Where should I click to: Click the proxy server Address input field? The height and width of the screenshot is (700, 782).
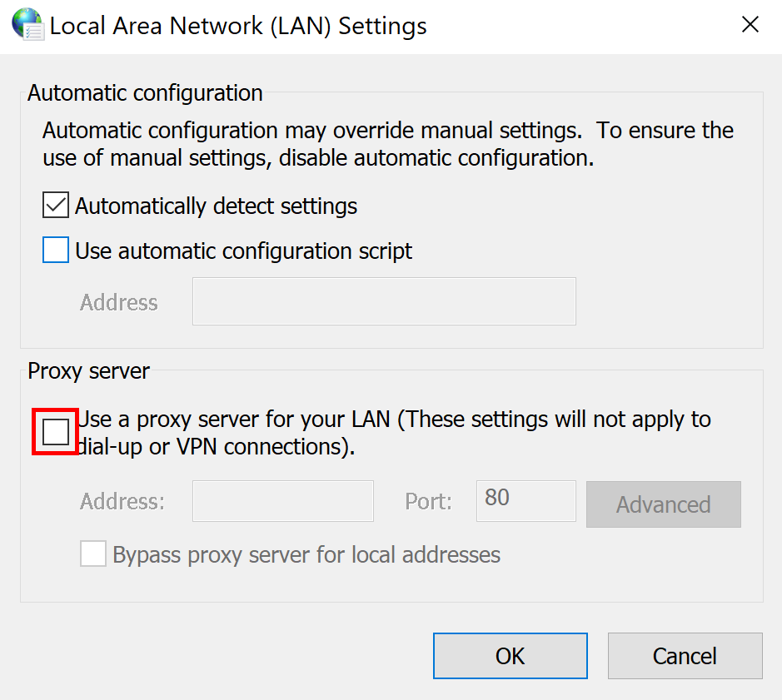[283, 501]
